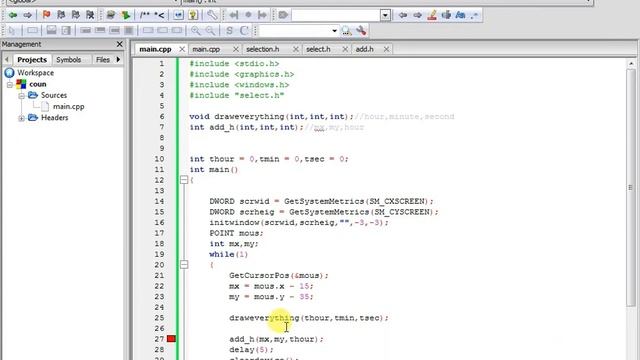
Task: Select main.cpp in the Sources tree
Action: click(69, 107)
